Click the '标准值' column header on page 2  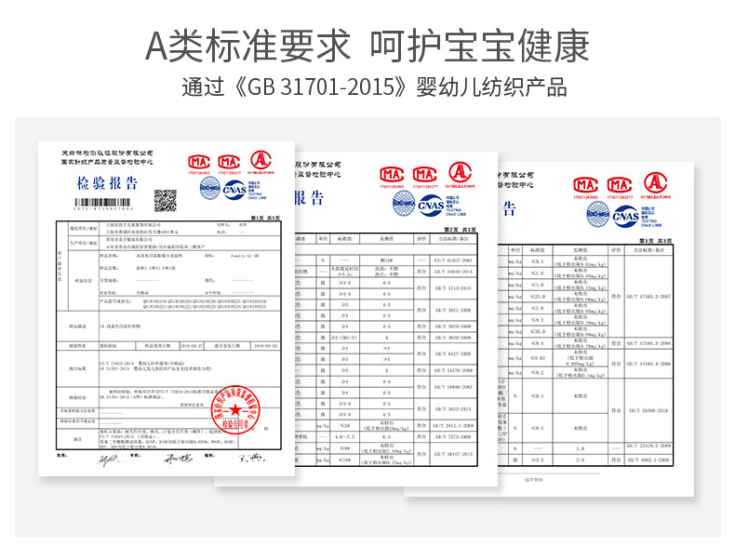344,239
